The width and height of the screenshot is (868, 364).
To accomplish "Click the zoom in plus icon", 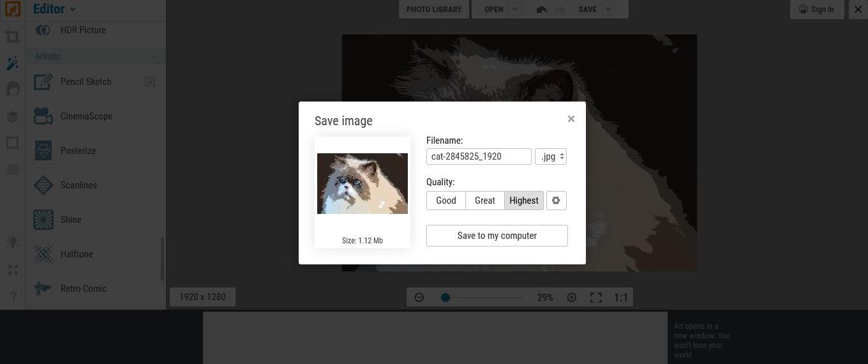I will point(572,298).
